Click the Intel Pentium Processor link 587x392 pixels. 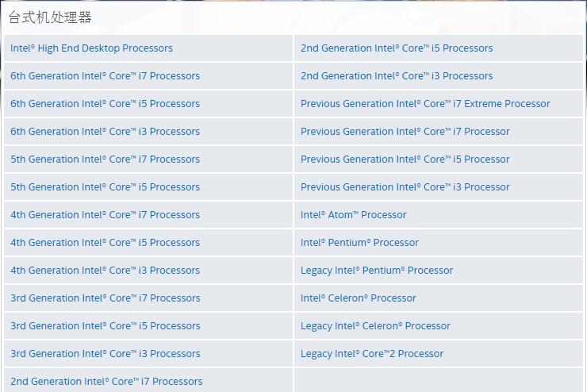(359, 243)
